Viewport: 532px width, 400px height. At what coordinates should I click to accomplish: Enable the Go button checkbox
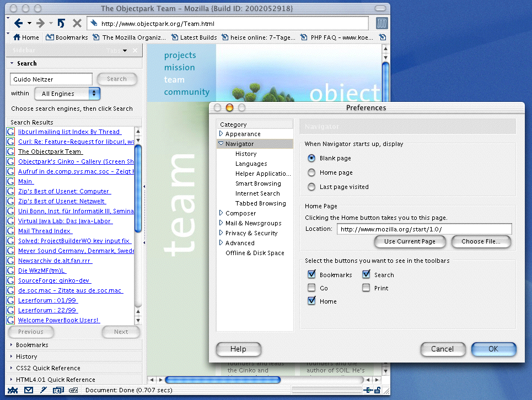pos(311,288)
